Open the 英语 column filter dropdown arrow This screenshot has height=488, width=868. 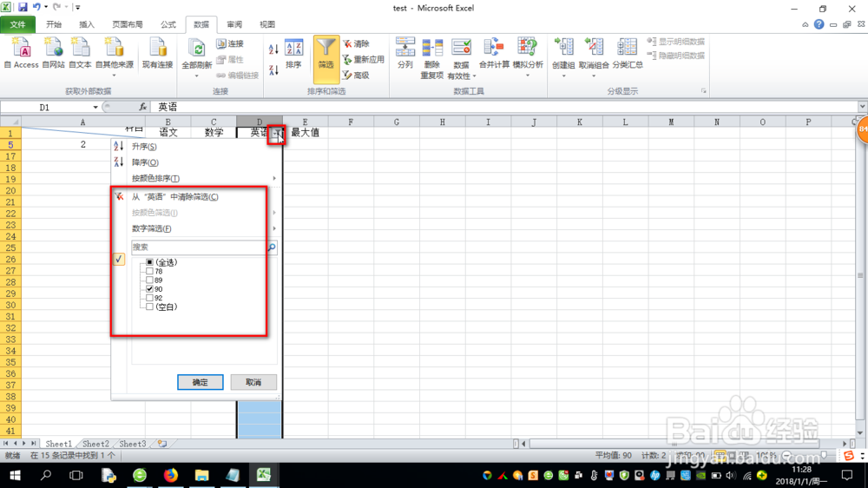[x=277, y=133]
